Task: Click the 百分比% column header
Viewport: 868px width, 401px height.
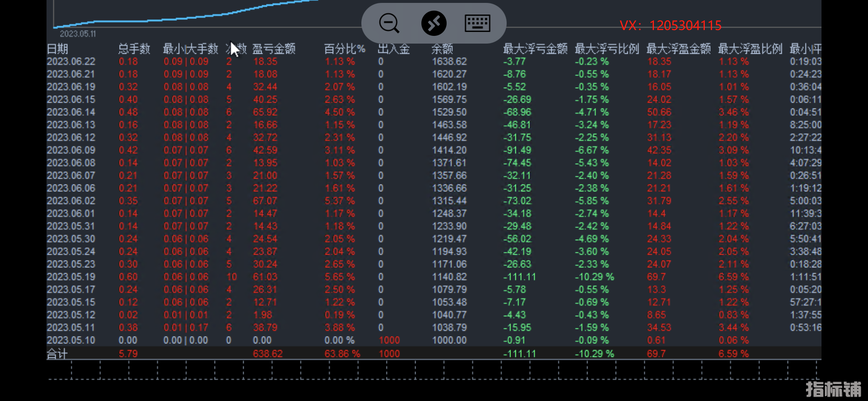Action: pos(344,49)
